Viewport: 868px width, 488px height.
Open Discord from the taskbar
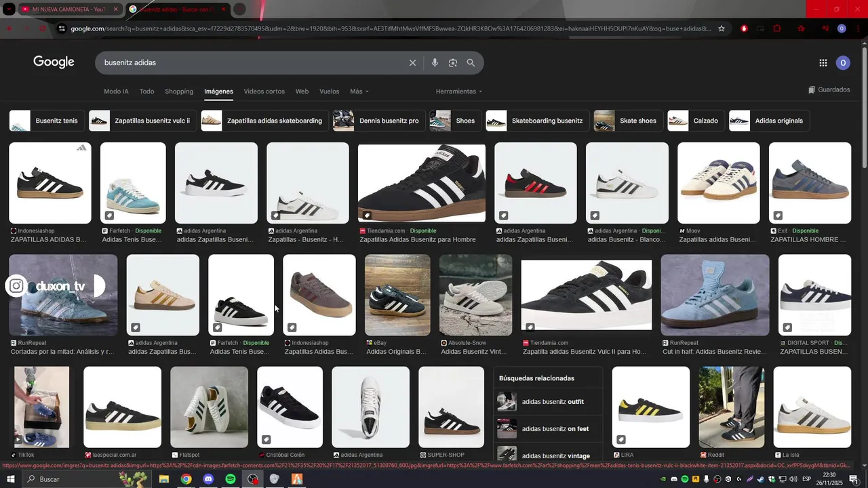pos(208,479)
